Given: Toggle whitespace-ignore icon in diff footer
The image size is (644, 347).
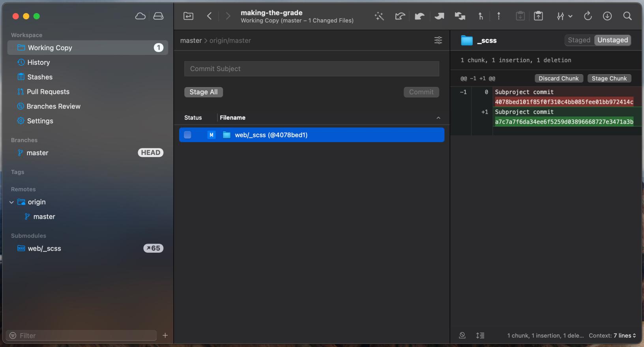Looking at the screenshot, I should 462,335.
